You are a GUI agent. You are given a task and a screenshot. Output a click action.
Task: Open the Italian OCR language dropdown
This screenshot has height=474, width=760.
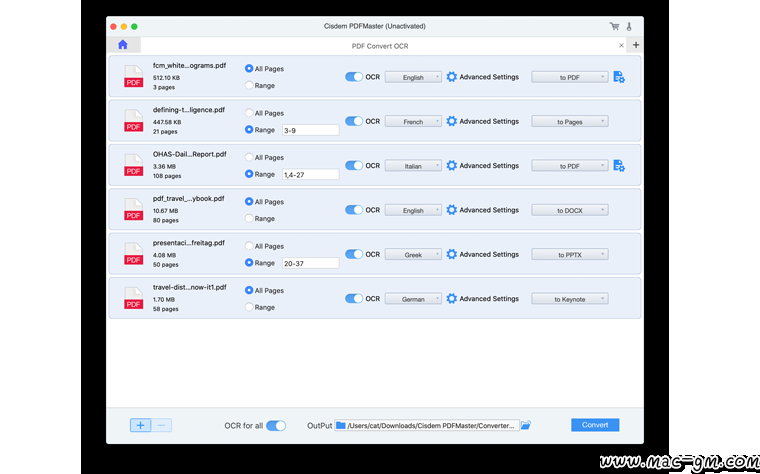coord(413,166)
